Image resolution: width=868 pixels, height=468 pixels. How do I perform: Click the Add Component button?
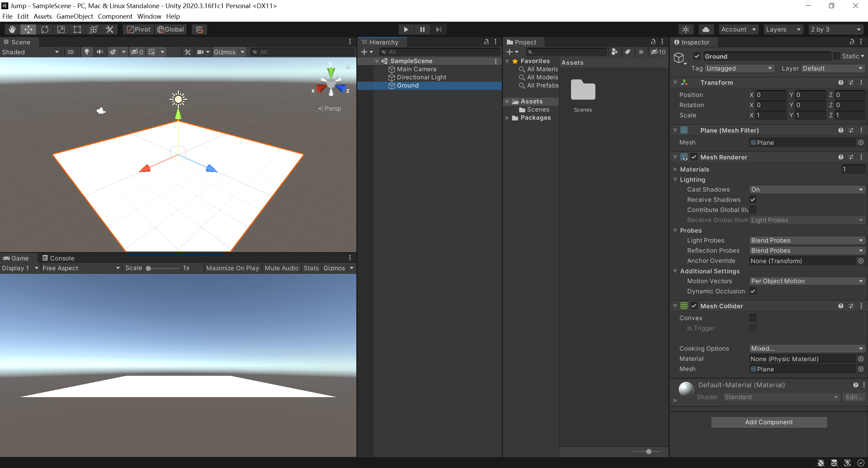pyautogui.click(x=769, y=422)
